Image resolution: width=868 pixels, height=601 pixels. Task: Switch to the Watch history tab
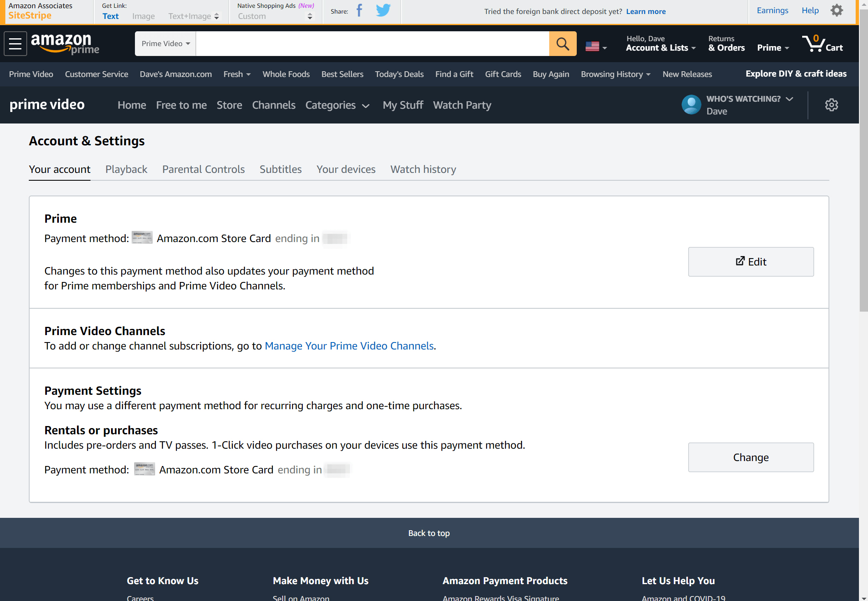423,169
